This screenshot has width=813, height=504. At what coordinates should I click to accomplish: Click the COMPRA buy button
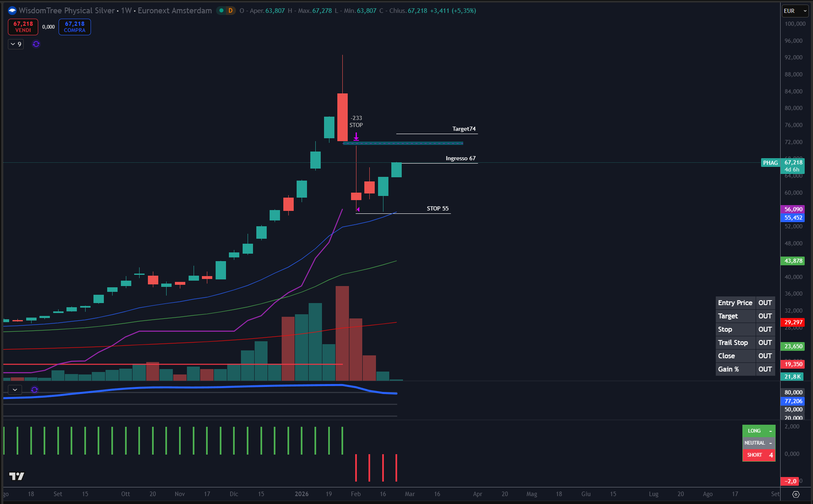[x=75, y=27]
